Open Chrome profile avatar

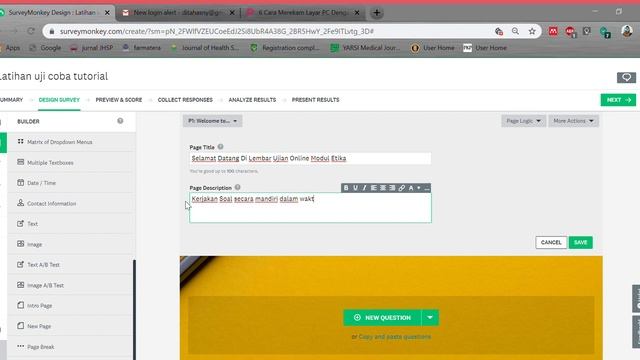[x=627, y=31]
